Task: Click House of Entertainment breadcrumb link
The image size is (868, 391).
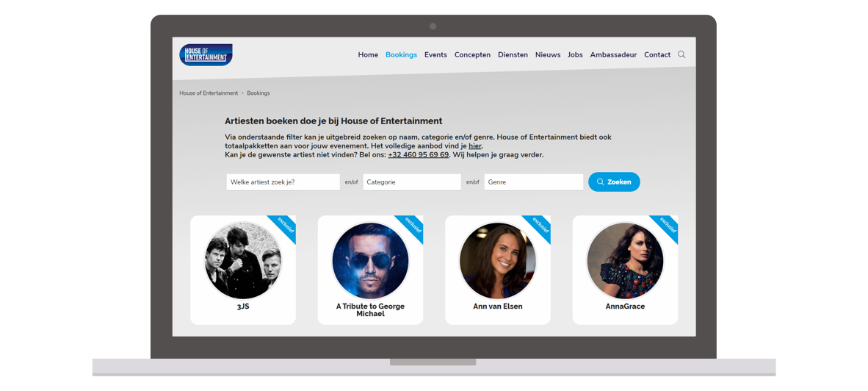Action: pyautogui.click(x=209, y=93)
